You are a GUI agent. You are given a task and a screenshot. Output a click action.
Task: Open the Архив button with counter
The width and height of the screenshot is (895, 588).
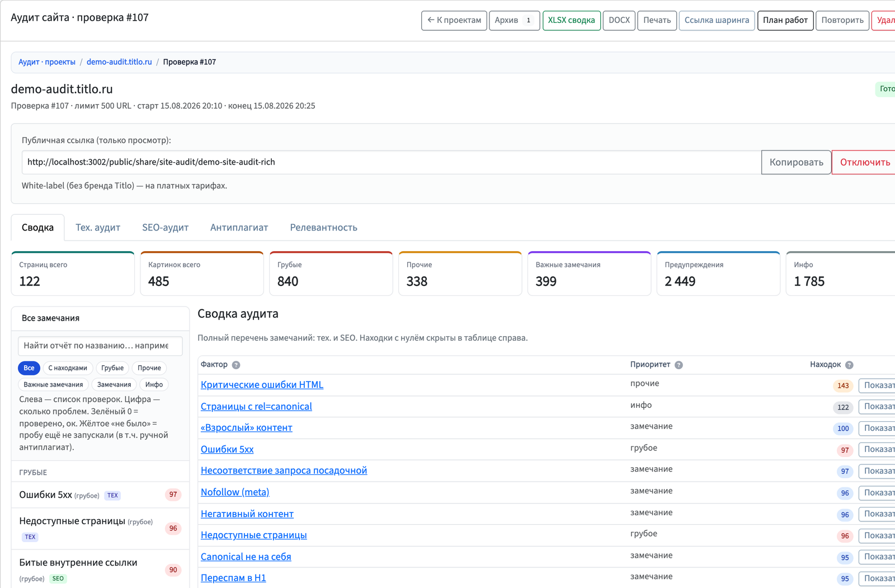pyautogui.click(x=514, y=20)
